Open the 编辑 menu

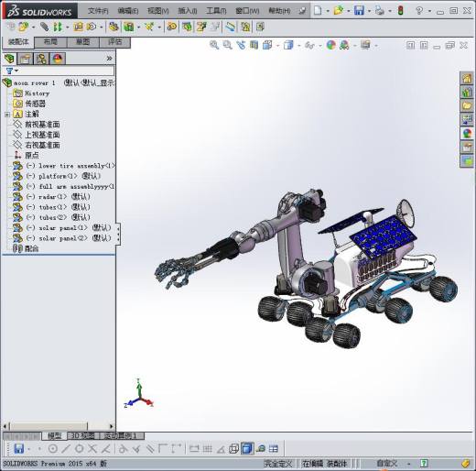(x=128, y=11)
